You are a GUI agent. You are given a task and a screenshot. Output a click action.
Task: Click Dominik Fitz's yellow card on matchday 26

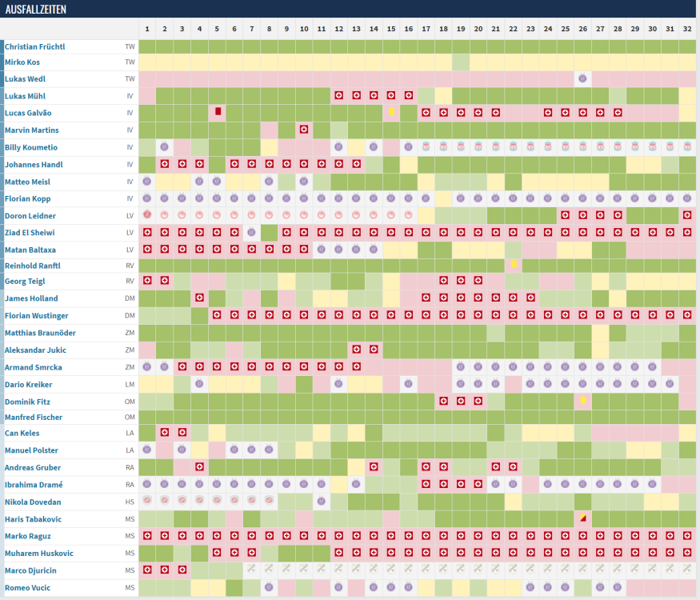583,400
